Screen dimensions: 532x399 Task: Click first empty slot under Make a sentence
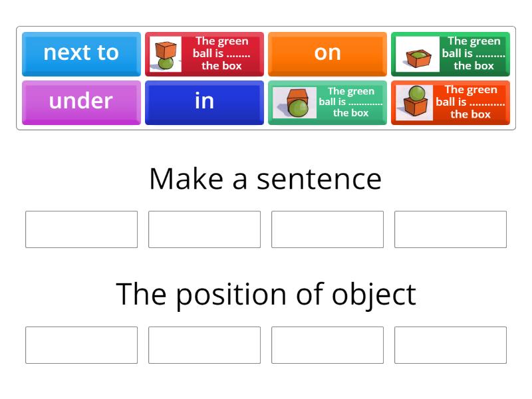tap(81, 229)
